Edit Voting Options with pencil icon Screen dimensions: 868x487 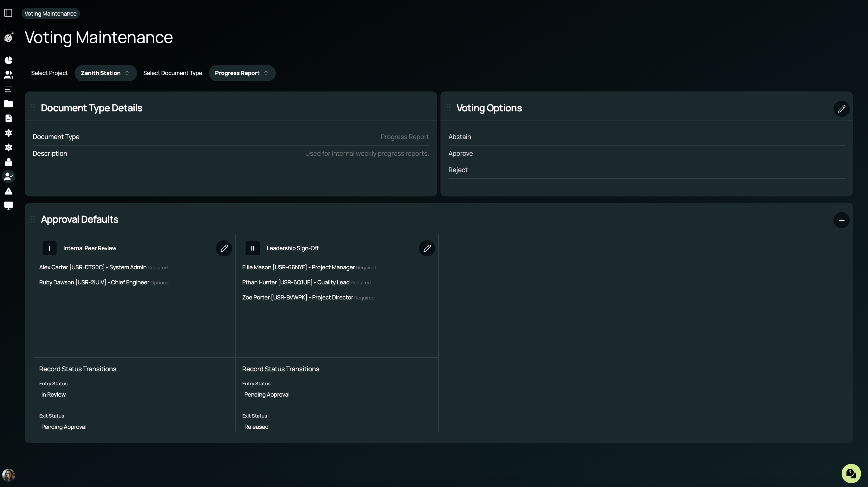[841, 109]
